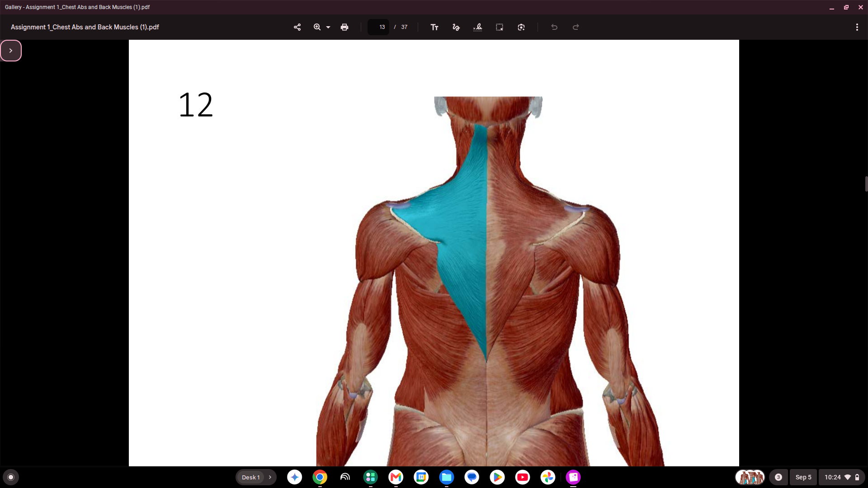
Task: Open the zoom level dropdown arrow
Action: pos(328,28)
